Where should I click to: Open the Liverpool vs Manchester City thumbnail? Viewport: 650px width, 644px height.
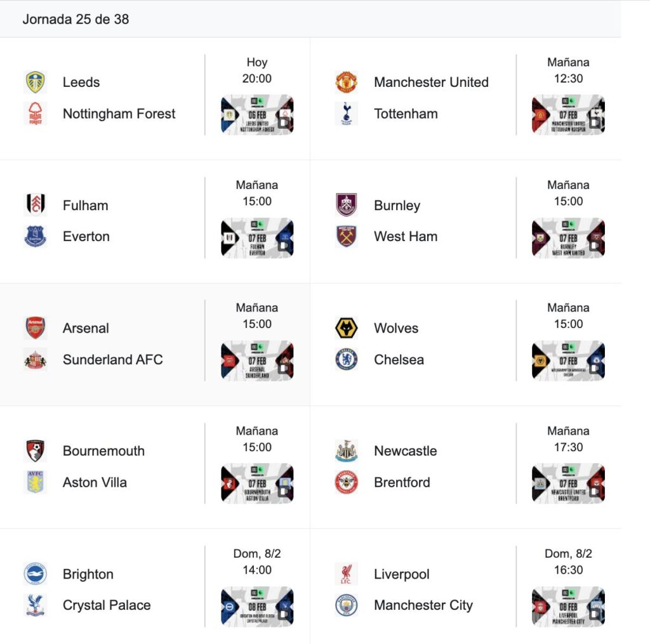pos(568,607)
